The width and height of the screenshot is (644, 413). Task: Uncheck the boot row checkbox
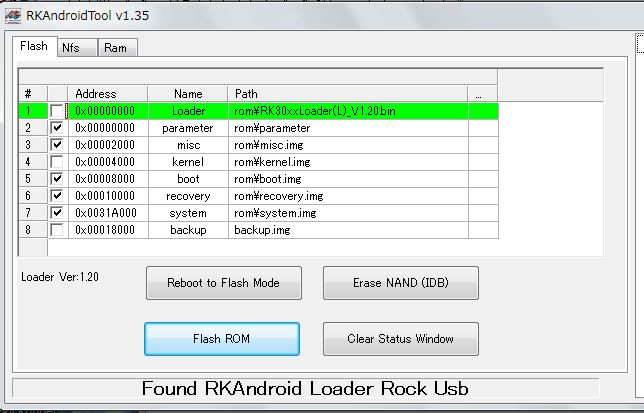point(57,179)
